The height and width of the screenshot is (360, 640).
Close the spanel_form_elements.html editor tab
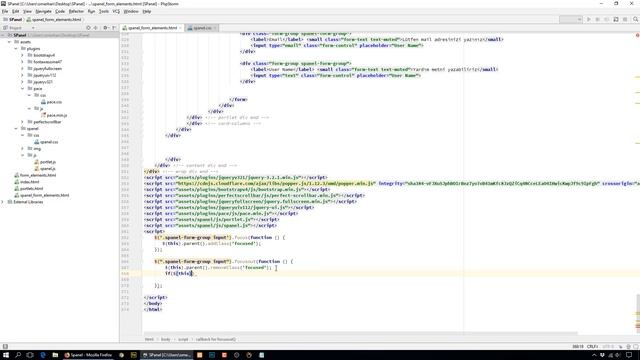click(180, 28)
